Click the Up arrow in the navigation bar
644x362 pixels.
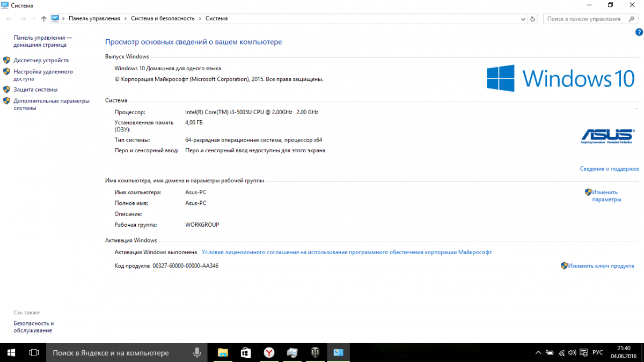43,19
